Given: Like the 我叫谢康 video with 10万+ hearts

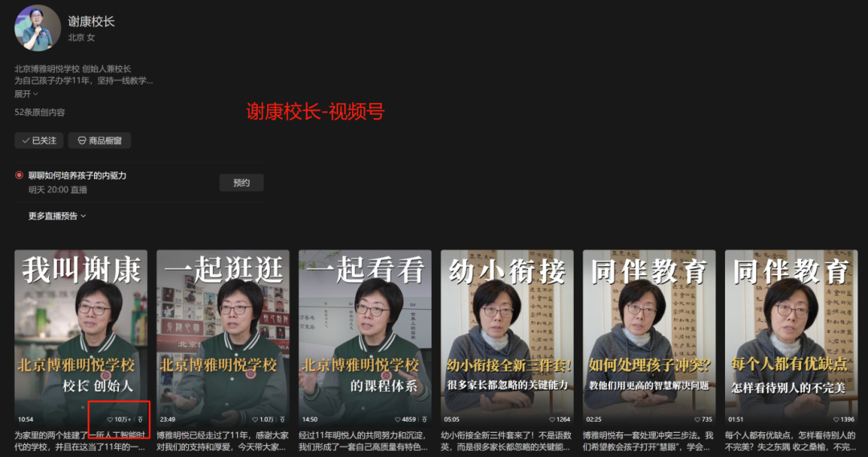Looking at the screenshot, I should (x=111, y=419).
